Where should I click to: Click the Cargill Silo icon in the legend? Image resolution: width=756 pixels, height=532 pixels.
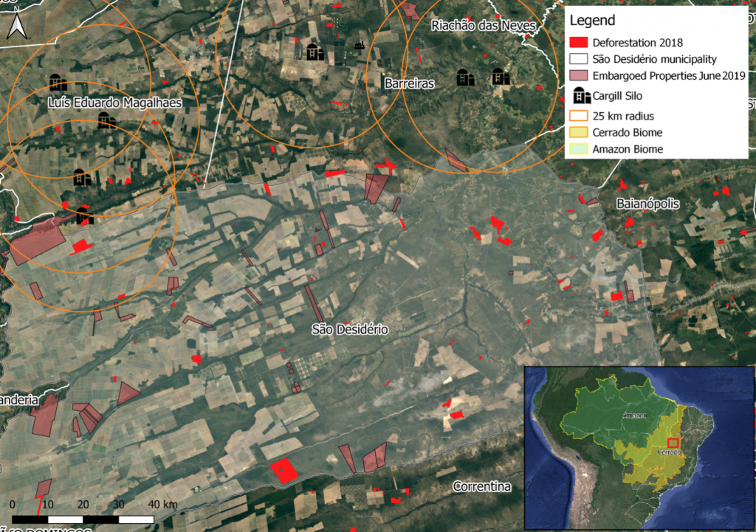[582, 96]
